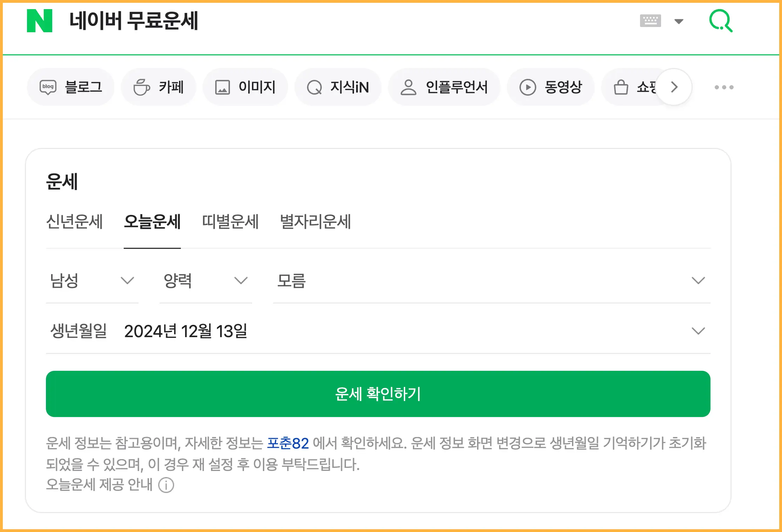Open the 포춘82 link
The width and height of the screenshot is (782, 532).
pos(288,443)
